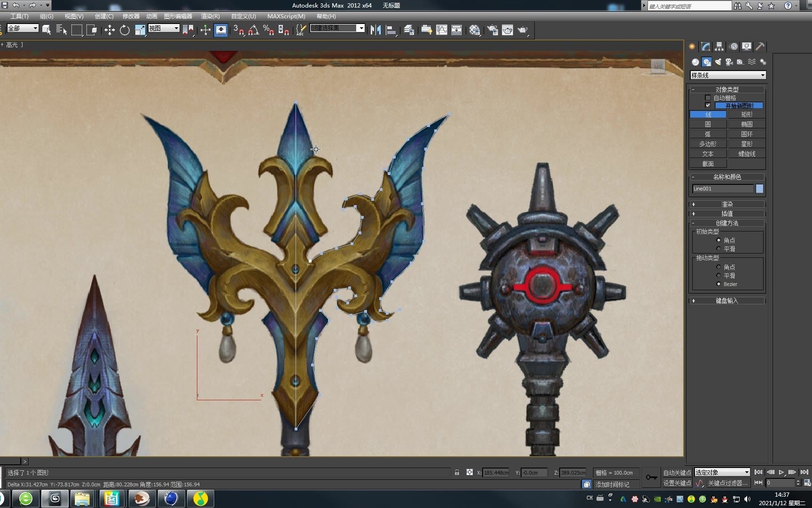812x508 pixels.
Task: Open the Curve Editor icon
Action: coord(442,30)
